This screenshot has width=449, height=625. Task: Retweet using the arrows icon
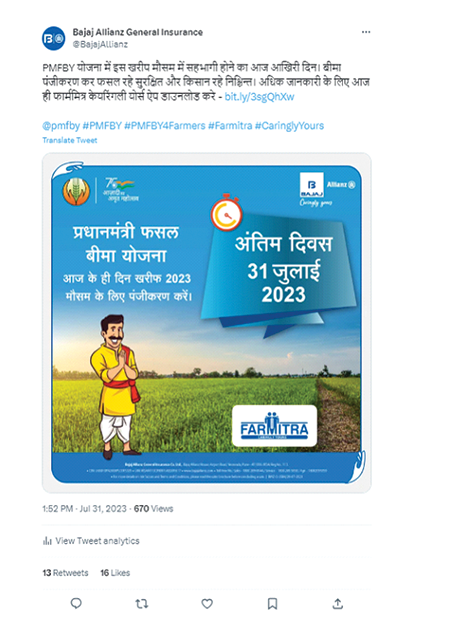pos(142,604)
